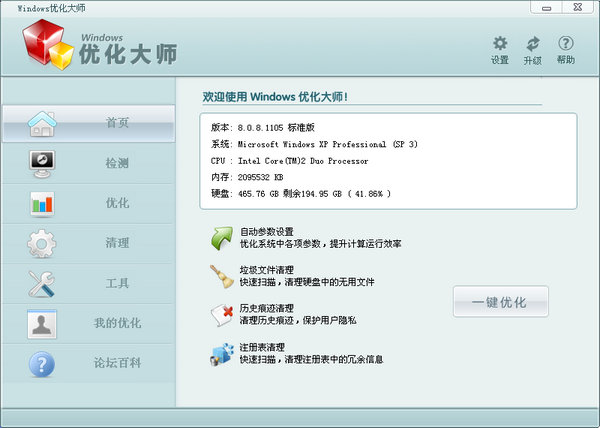Open 检测 monitor detection icon
Screen dimensions: 600x428
[x=42, y=164]
